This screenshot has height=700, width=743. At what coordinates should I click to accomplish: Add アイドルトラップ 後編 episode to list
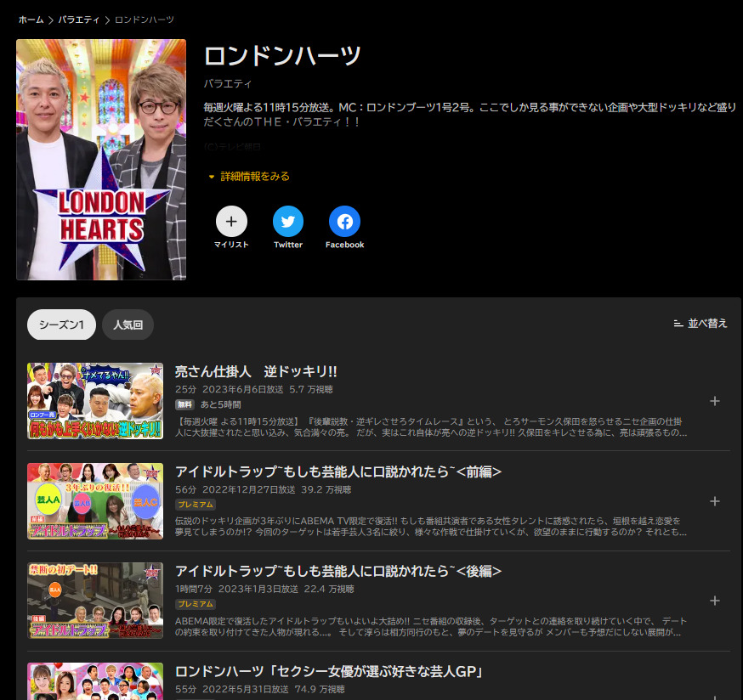pos(714,601)
